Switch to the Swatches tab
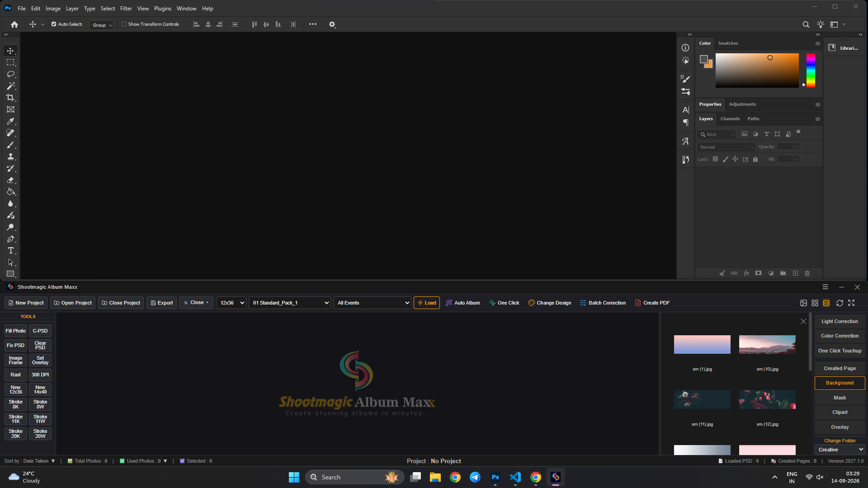Image resolution: width=868 pixels, height=488 pixels. click(x=728, y=43)
